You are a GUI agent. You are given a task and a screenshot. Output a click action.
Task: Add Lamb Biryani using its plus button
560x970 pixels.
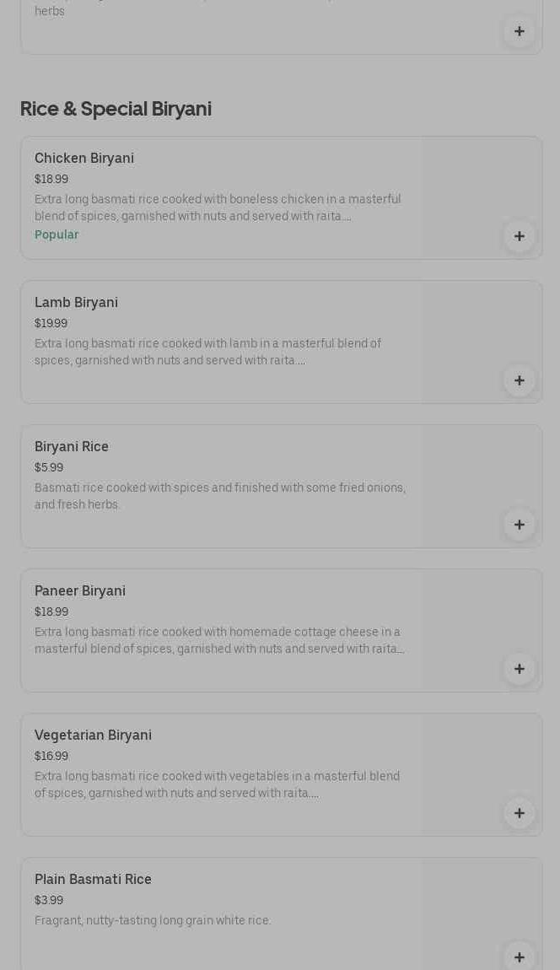[x=519, y=380]
